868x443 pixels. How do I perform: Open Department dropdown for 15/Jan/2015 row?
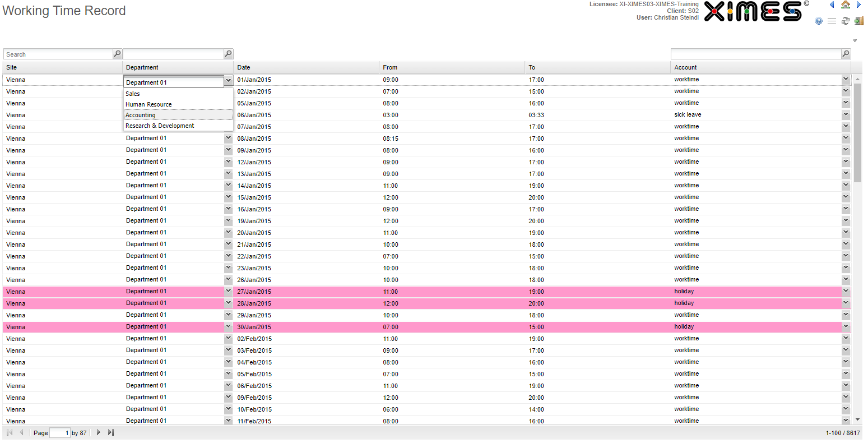[228, 197]
